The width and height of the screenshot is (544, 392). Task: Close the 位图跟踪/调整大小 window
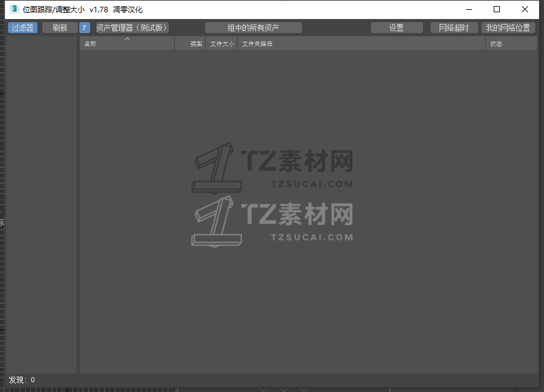coord(525,9)
